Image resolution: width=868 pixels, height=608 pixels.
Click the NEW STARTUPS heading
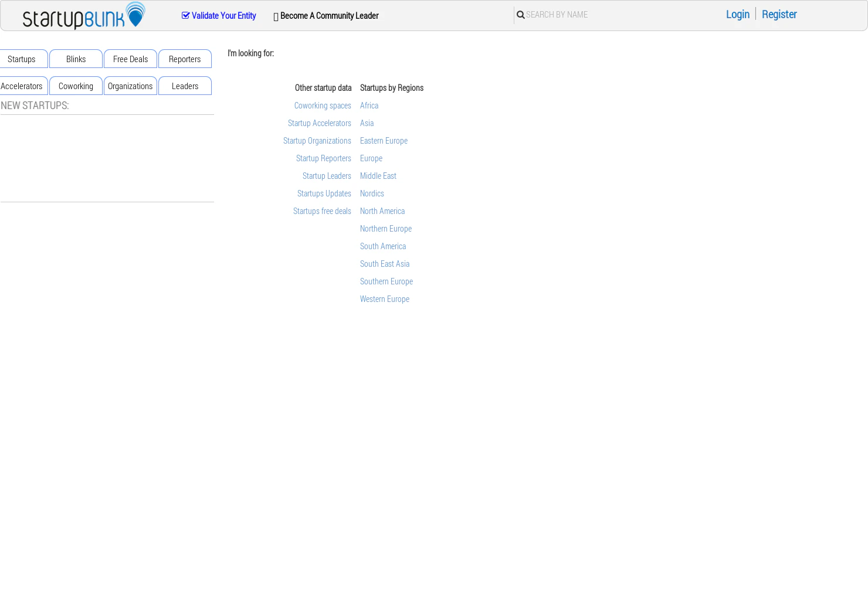click(x=35, y=106)
